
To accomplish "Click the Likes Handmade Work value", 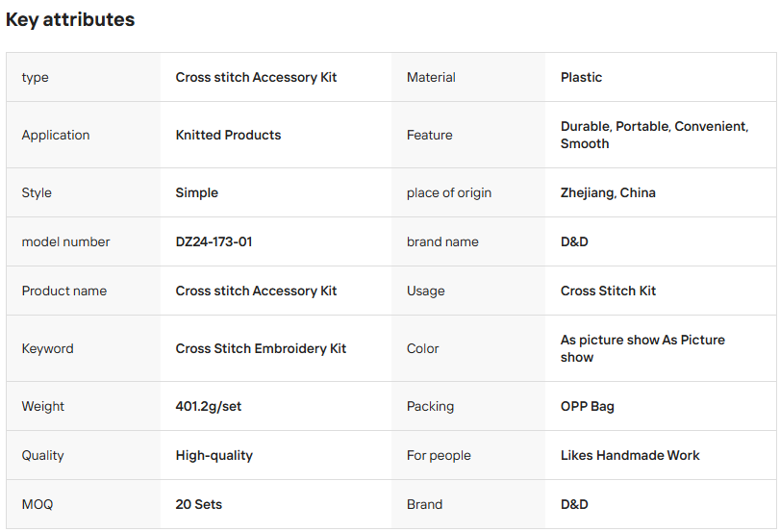I will [630, 455].
